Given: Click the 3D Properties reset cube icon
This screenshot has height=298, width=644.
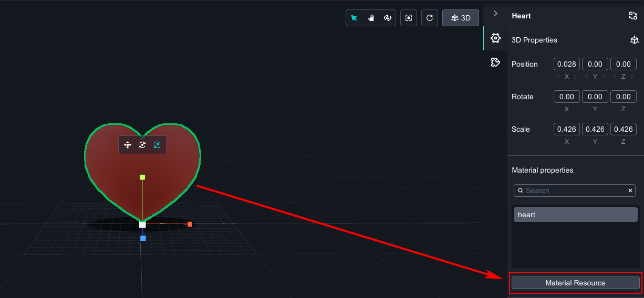Looking at the screenshot, I should pos(634,40).
